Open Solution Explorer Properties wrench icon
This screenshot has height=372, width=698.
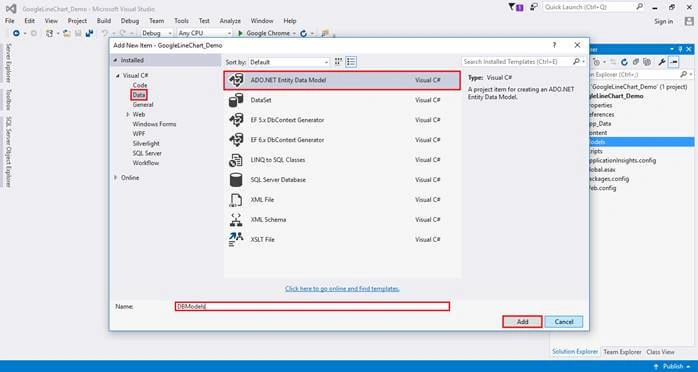point(661,62)
